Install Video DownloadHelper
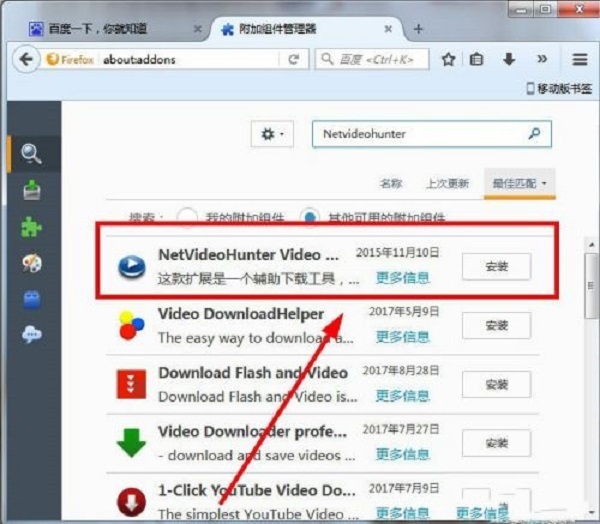 point(496,326)
